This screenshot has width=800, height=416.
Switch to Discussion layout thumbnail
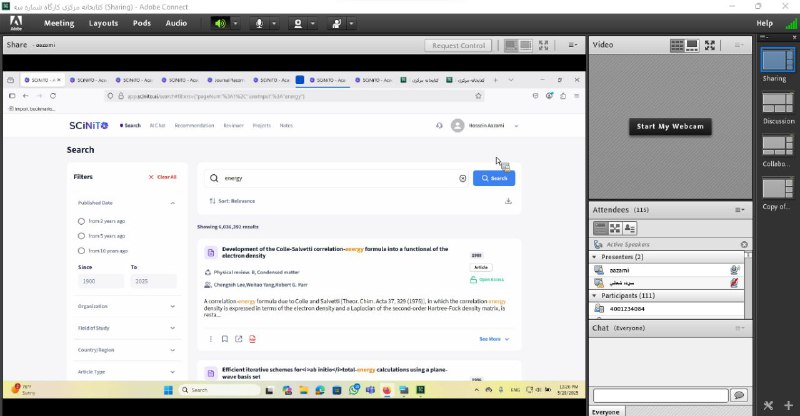coord(778,103)
